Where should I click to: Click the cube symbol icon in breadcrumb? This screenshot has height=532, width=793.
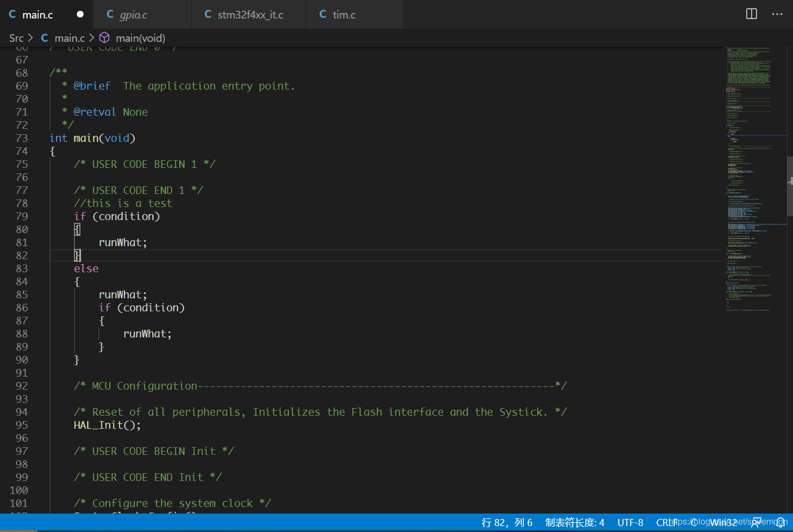pyautogui.click(x=104, y=37)
